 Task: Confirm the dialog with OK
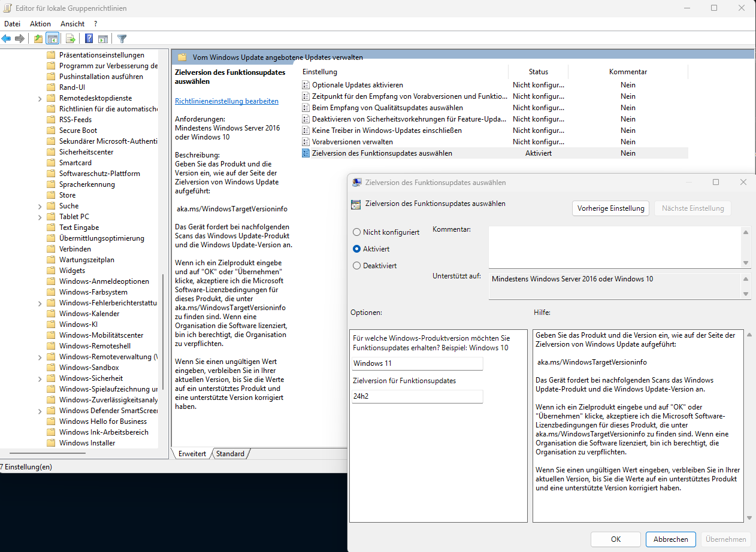click(x=616, y=539)
